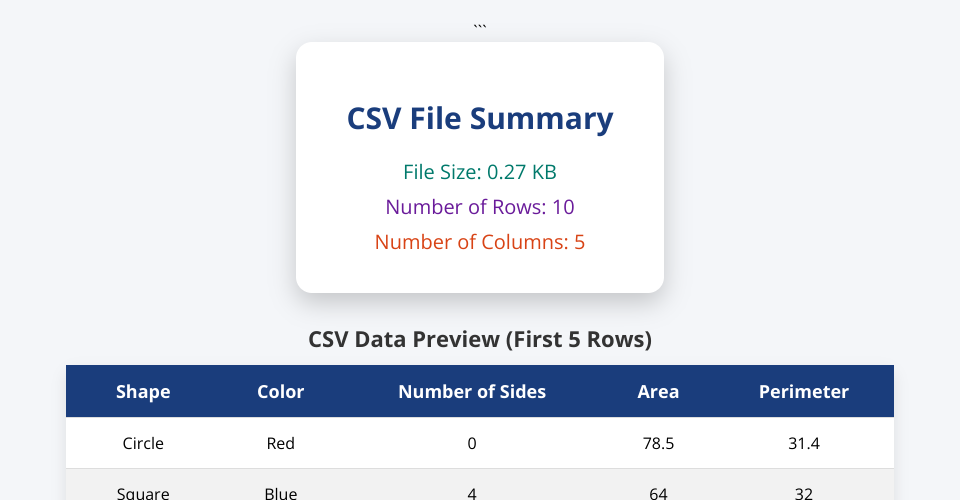The width and height of the screenshot is (960, 500).
Task: Click the Number of Sides column header
Action: click(472, 392)
